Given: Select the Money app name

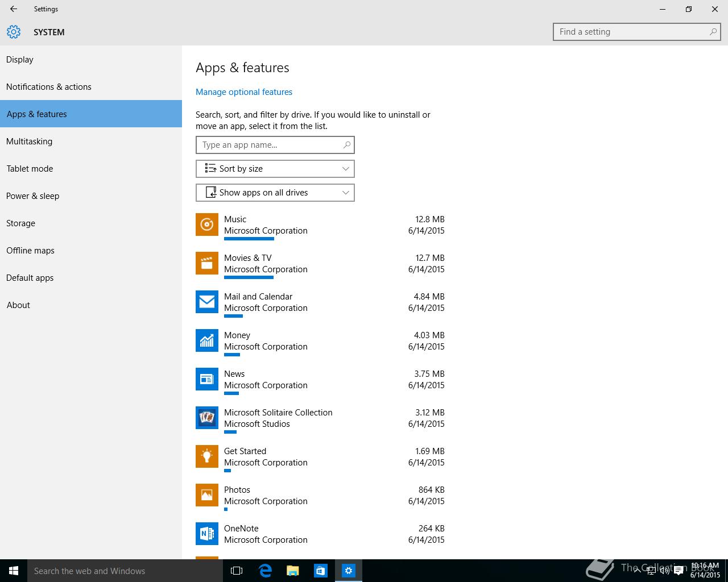Looking at the screenshot, I should click(x=237, y=335).
